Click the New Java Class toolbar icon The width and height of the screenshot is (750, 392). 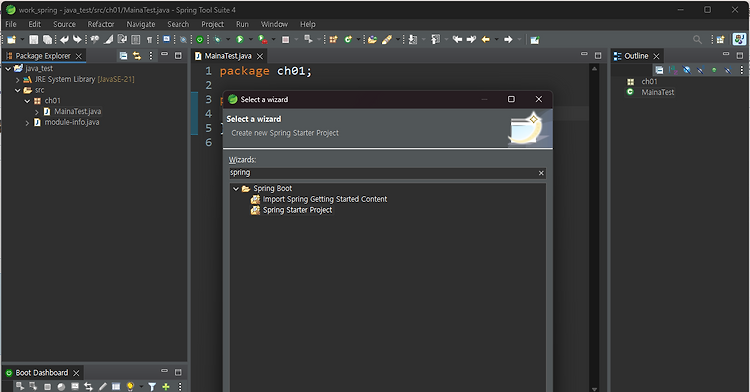[x=348, y=40]
